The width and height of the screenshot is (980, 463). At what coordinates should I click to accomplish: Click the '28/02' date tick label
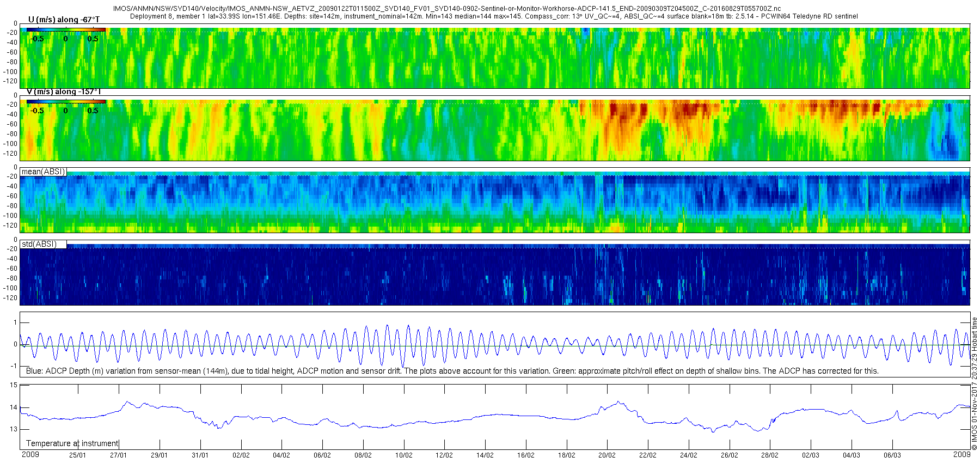coord(770,455)
